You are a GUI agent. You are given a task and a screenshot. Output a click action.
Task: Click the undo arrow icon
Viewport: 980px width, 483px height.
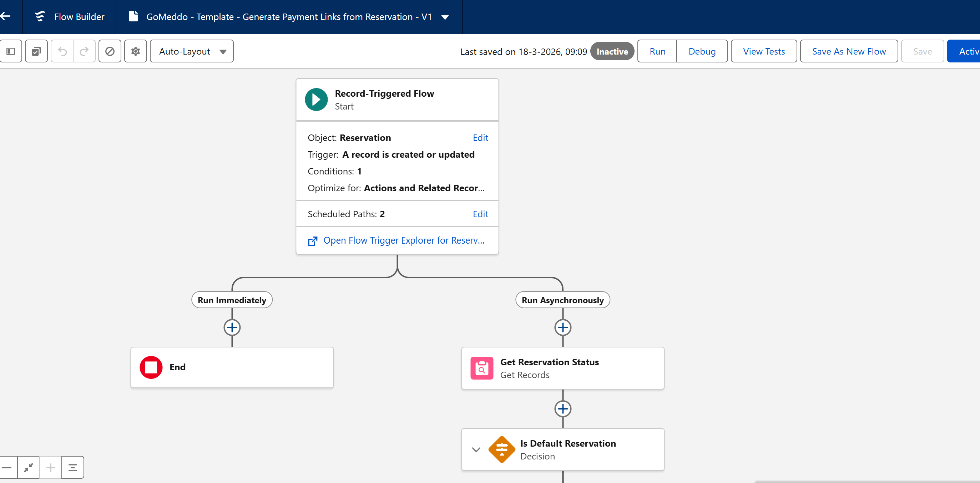[x=62, y=51]
